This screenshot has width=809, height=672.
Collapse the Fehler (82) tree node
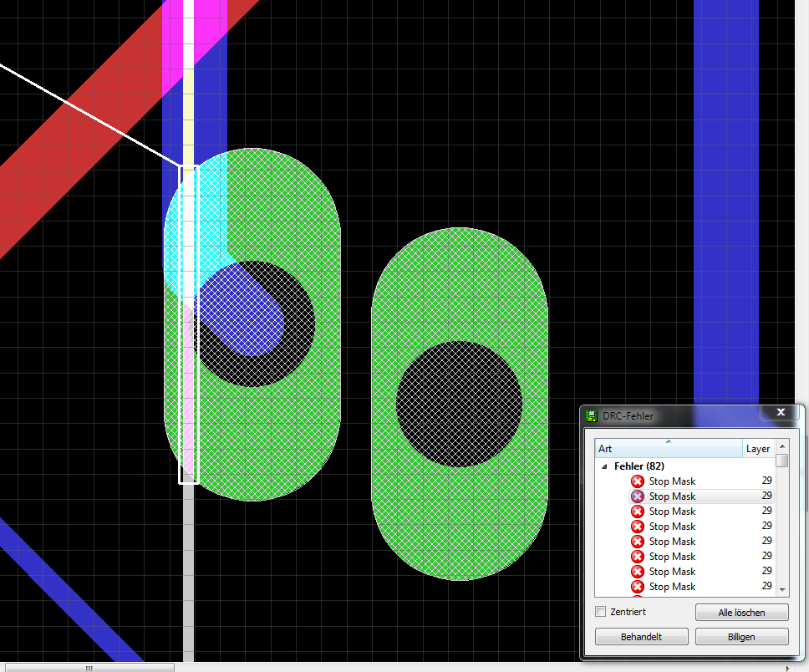(x=604, y=466)
